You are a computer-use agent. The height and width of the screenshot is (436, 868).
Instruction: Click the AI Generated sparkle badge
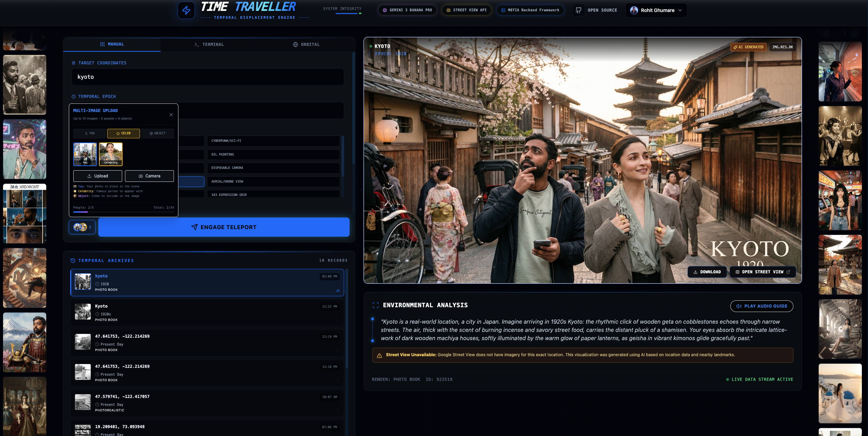749,47
